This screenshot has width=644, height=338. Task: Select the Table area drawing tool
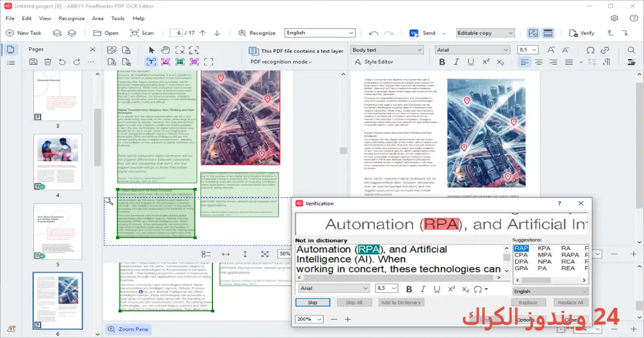180,62
